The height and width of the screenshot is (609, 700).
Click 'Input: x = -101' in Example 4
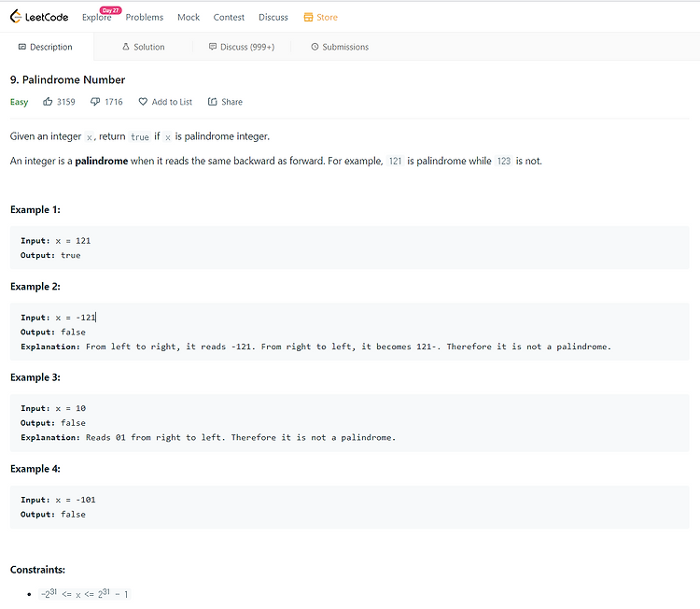point(58,500)
